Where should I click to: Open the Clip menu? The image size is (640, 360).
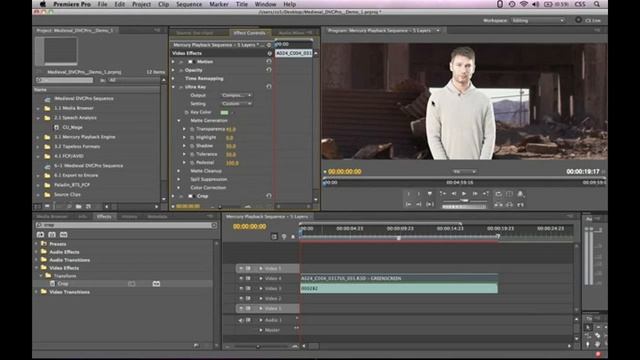coord(164,4)
